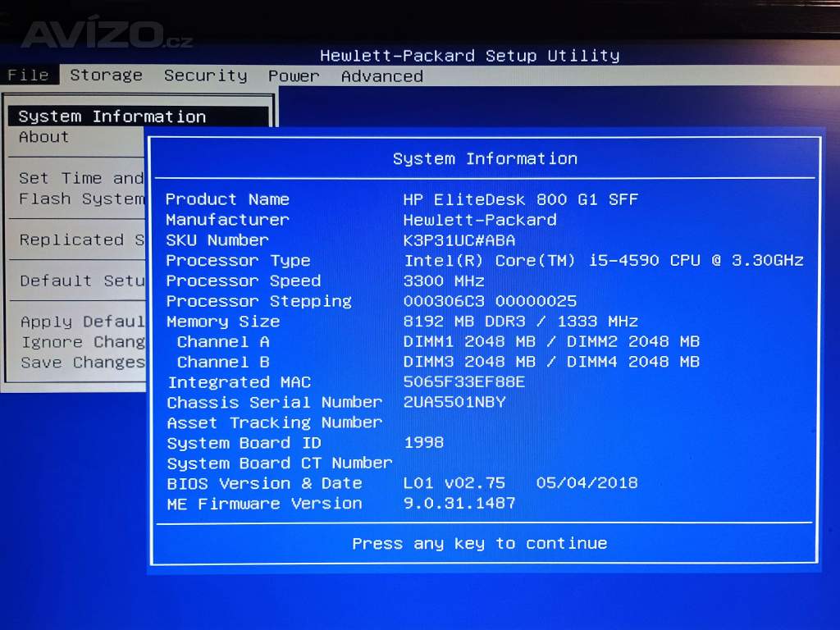
Task: Select Replicated Setup entry
Action: 82,240
